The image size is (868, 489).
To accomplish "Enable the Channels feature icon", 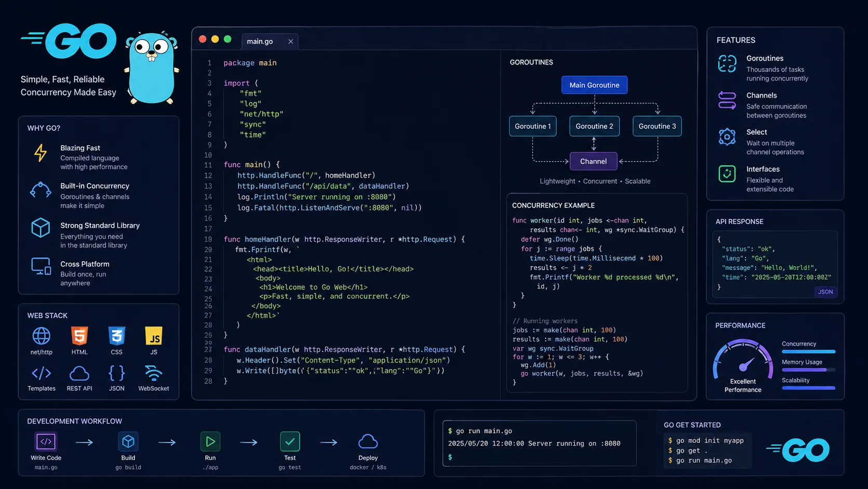I will (727, 100).
